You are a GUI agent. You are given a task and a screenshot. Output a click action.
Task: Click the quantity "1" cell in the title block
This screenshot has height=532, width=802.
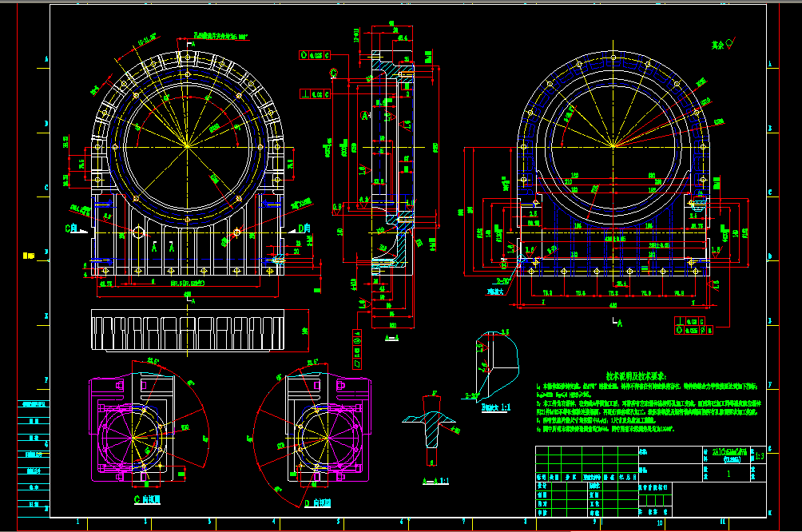pyautogui.click(x=728, y=474)
